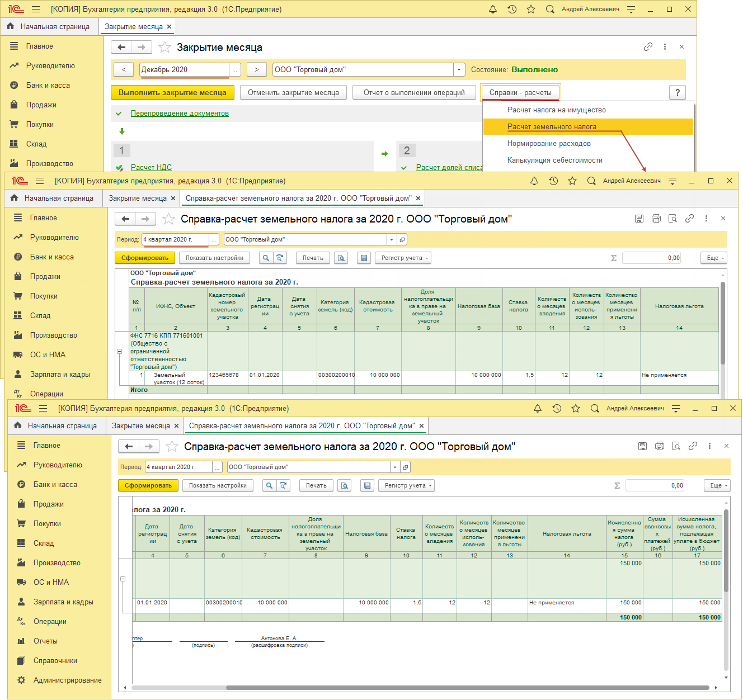Select Калькуляция себестоимости menu item
Screen dimensions: 743x700
588,160
